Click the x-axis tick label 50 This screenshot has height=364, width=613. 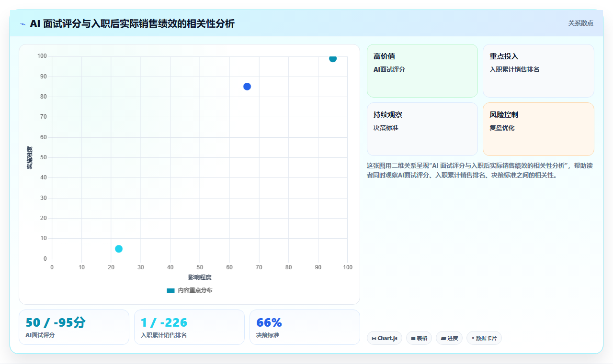click(200, 267)
